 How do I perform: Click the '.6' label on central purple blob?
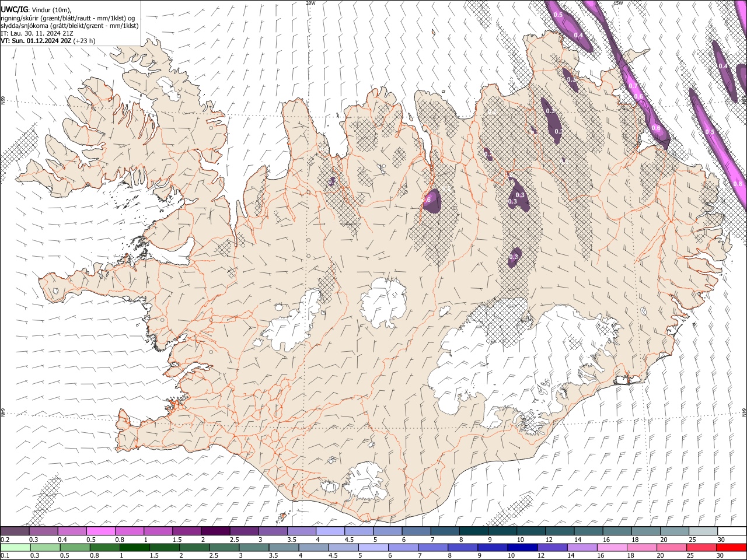tap(428, 199)
